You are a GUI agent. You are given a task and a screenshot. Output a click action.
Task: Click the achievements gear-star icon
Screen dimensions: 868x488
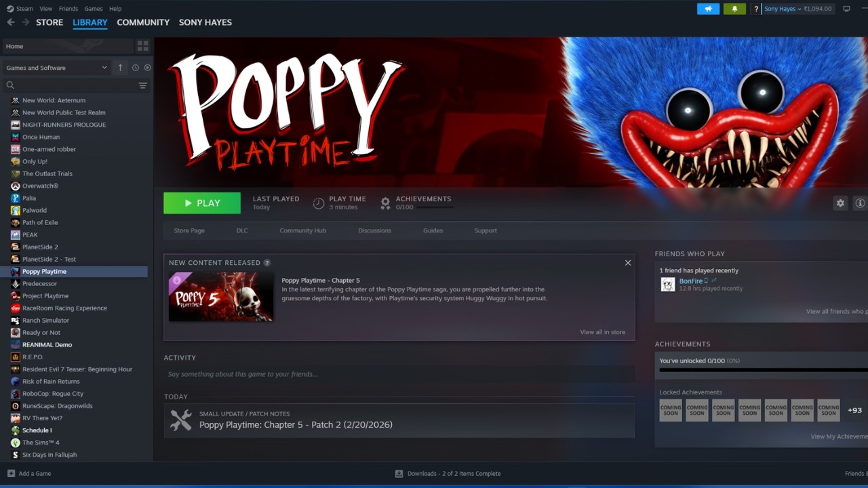point(385,203)
